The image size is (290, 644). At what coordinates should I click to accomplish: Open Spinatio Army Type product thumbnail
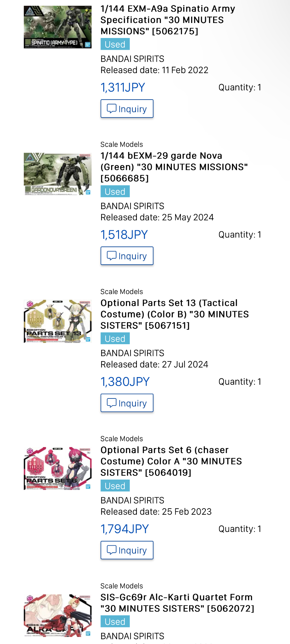58,27
